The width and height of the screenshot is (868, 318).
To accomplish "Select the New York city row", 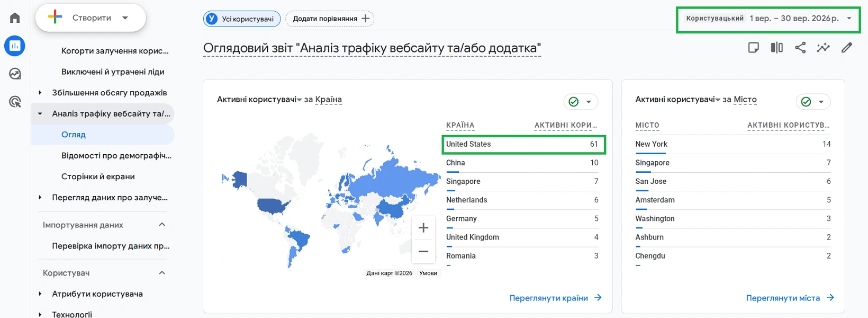I will (733, 144).
